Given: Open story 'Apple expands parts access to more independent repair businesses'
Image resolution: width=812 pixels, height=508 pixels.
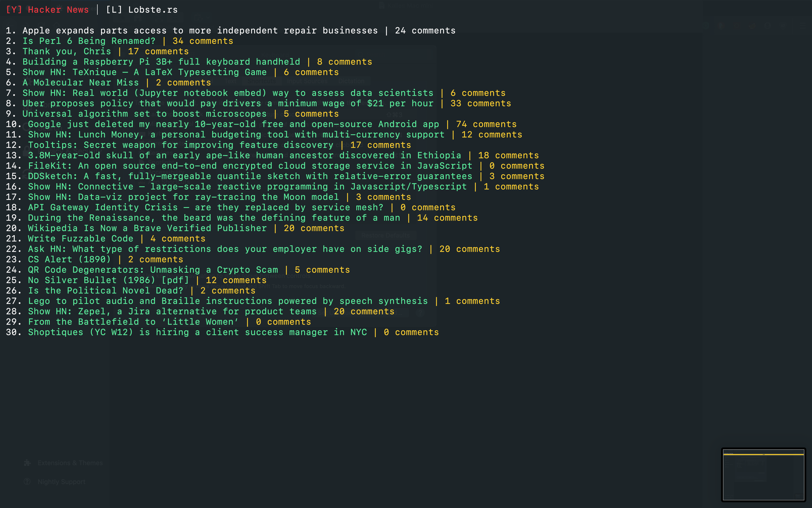Looking at the screenshot, I should click(200, 30).
